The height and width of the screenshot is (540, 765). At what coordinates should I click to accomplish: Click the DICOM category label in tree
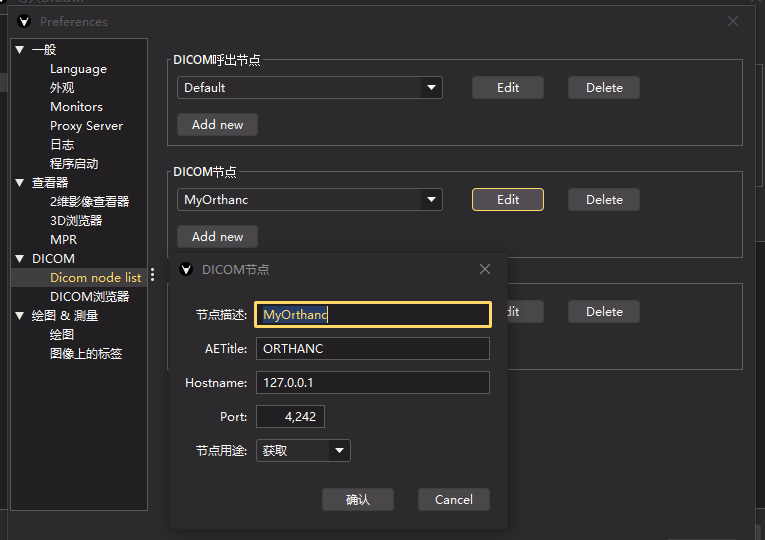(53, 259)
